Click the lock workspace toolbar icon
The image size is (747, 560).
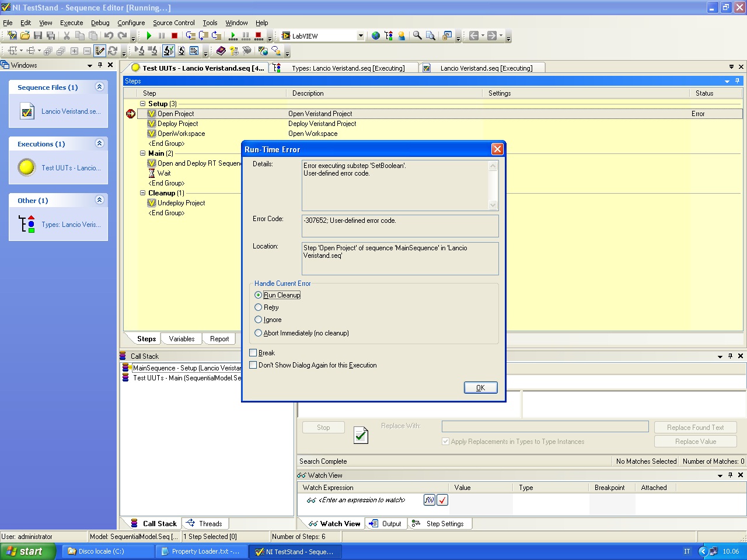447,36
